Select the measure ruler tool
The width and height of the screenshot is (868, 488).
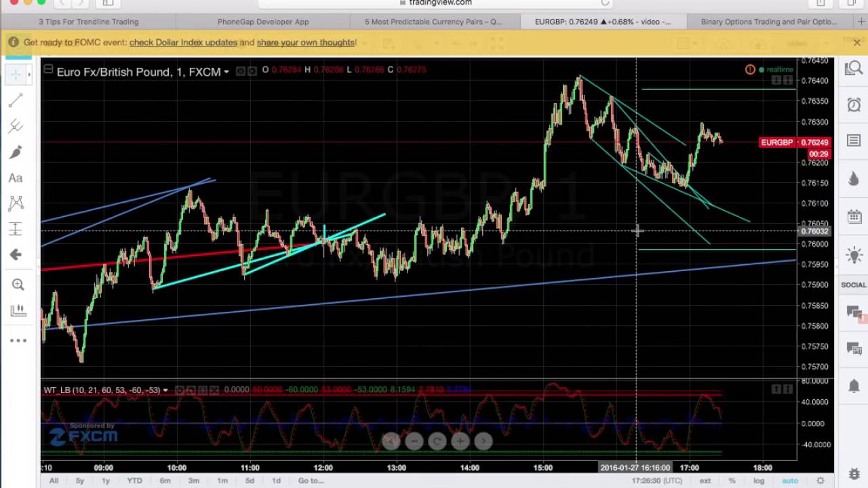tap(18, 310)
